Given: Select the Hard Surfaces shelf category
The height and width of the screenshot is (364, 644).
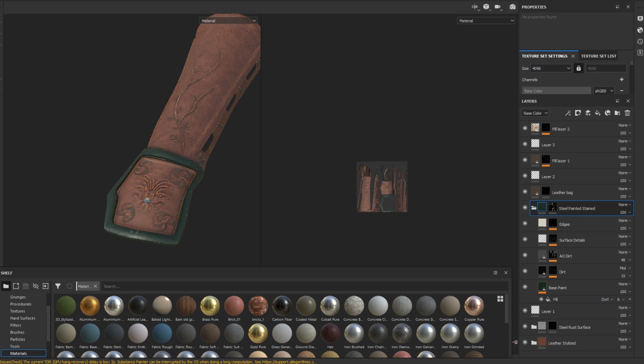Looking at the screenshot, I should [23, 318].
